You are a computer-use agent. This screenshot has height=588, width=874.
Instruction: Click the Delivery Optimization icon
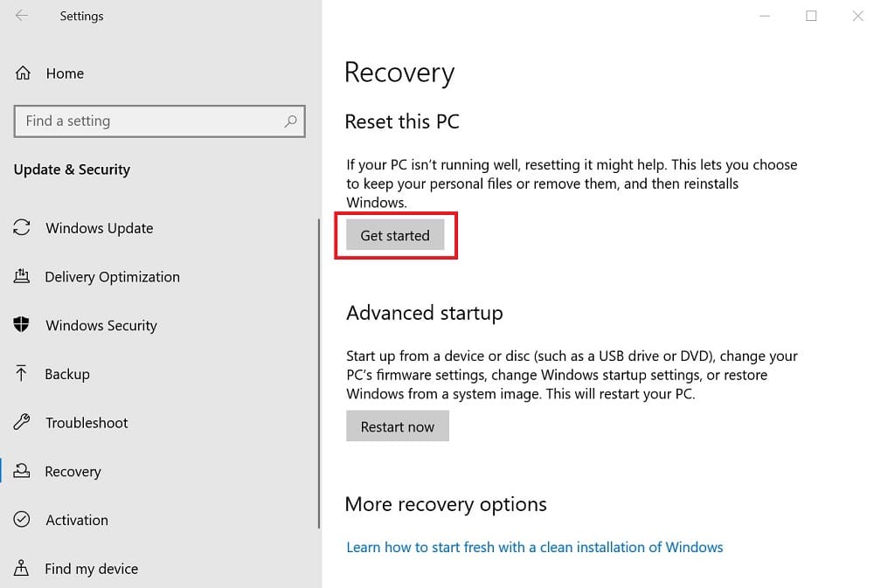[x=22, y=276]
